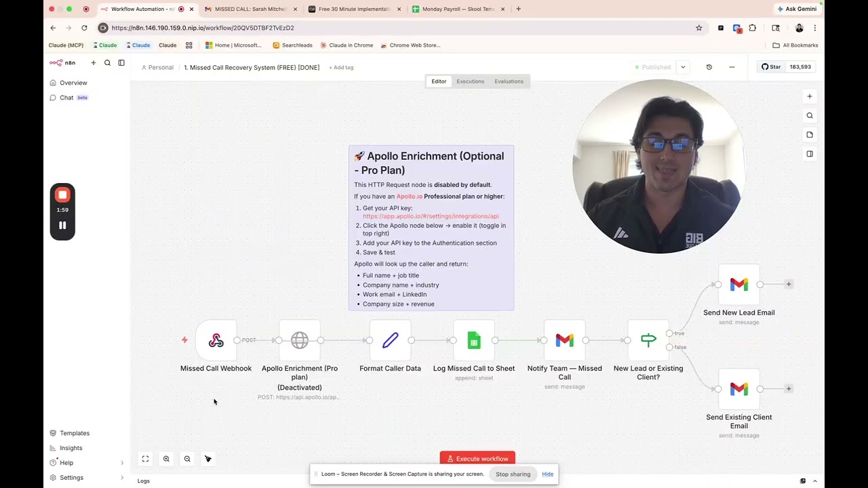Screen dimensions: 868x488
Task: Select the New Lead or Existing Client node
Action: pos(648,340)
